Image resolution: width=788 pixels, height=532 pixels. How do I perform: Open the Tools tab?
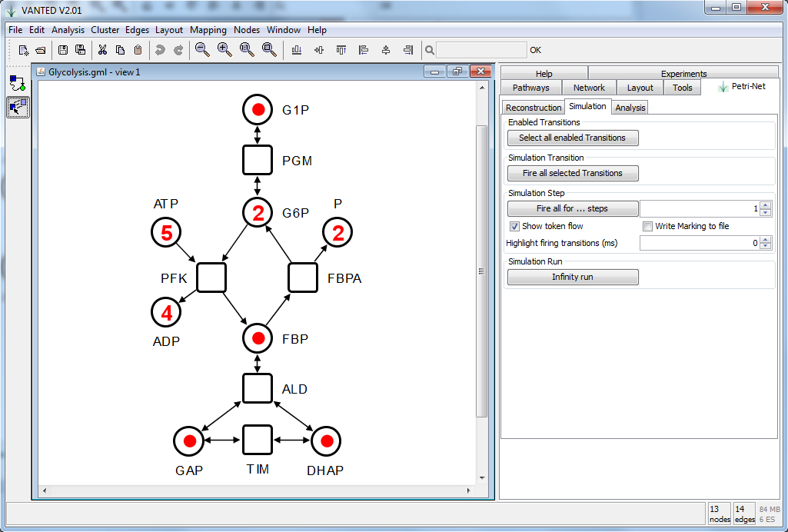pyautogui.click(x=683, y=88)
